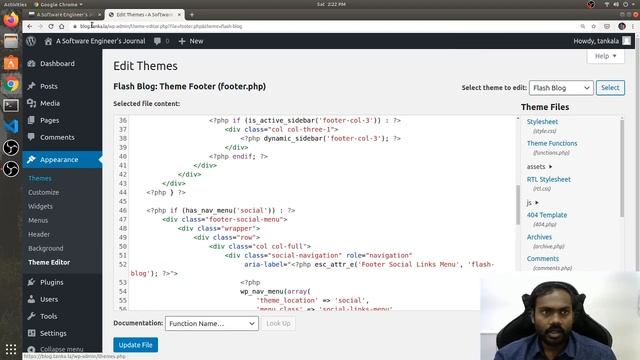640x360 pixels.
Task: Launch Ubuntu Software from the dock
Action: tap(11, 63)
